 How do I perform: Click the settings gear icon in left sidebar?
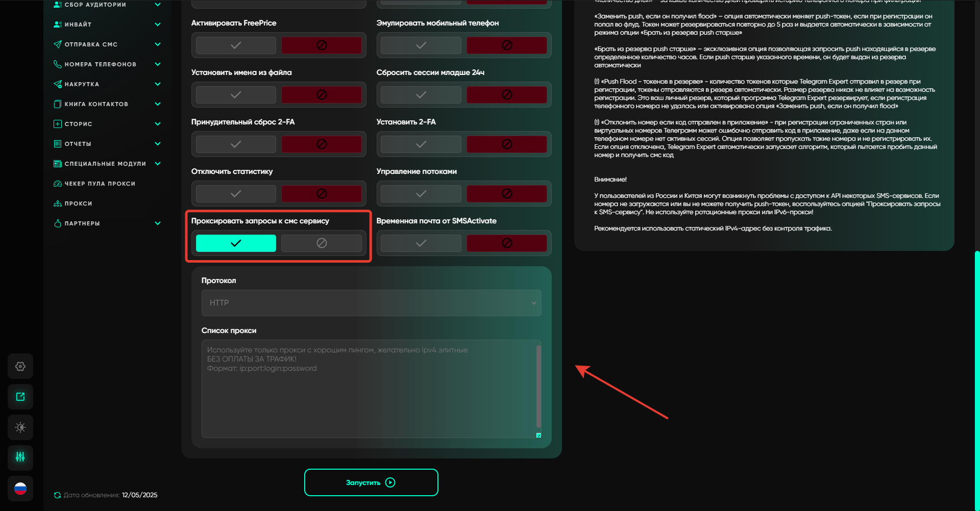[x=20, y=366]
